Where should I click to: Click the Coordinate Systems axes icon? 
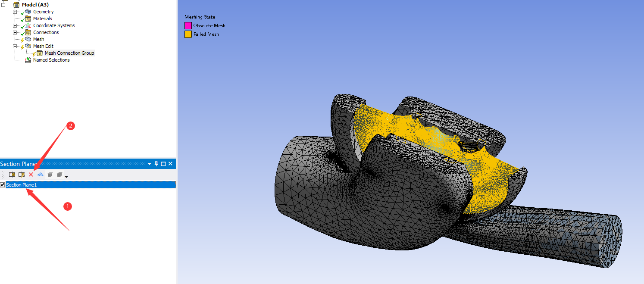point(28,25)
